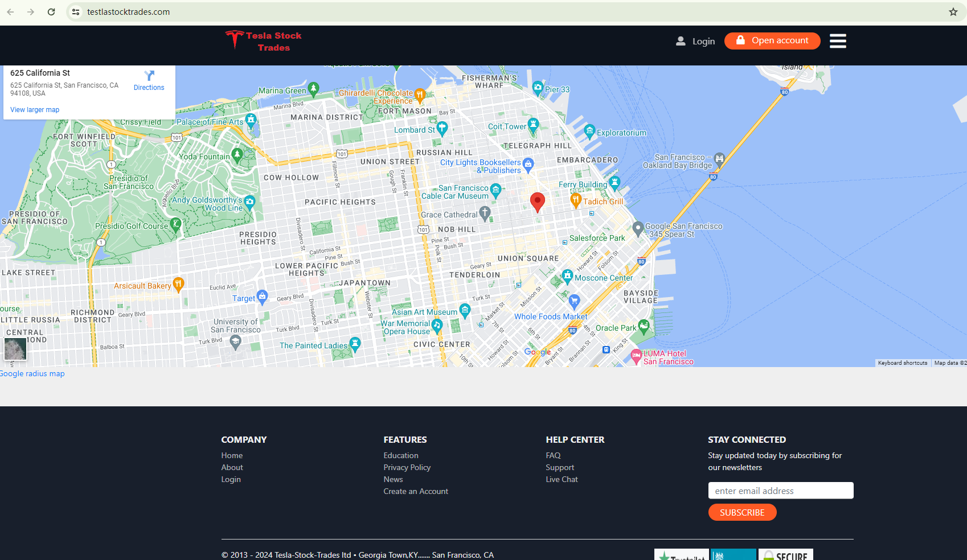Open the hamburger navigation menu
967x560 pixels.
coord(837,41)
